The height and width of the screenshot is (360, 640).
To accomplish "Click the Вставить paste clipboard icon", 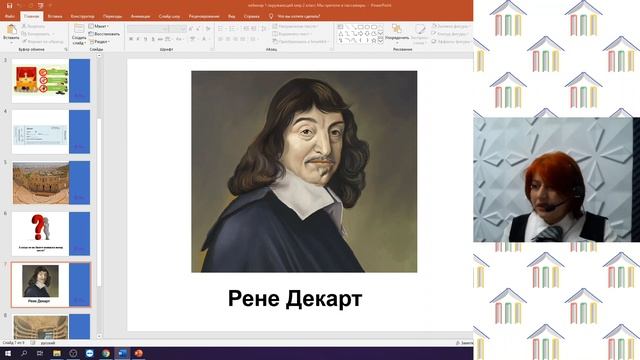I will [x=11, y=29].
